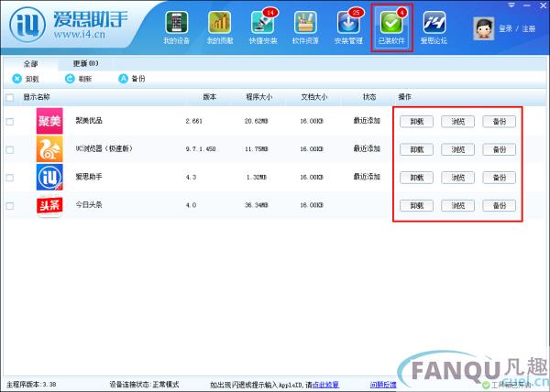Browse 聚美优品 files with 浏览 button
Image resolution: width=550 pixels, height=392 pixels.
point(457,122)
